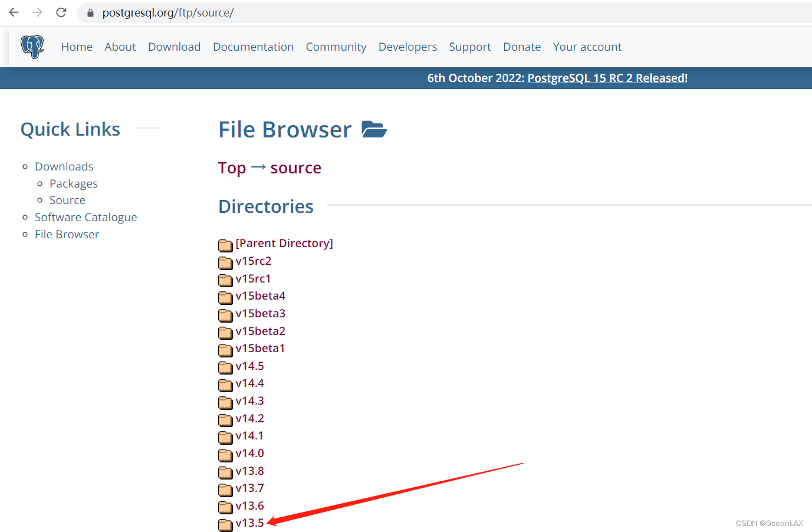
Task: Open Donate in top navigation
Action: click(x=522, y=47)
